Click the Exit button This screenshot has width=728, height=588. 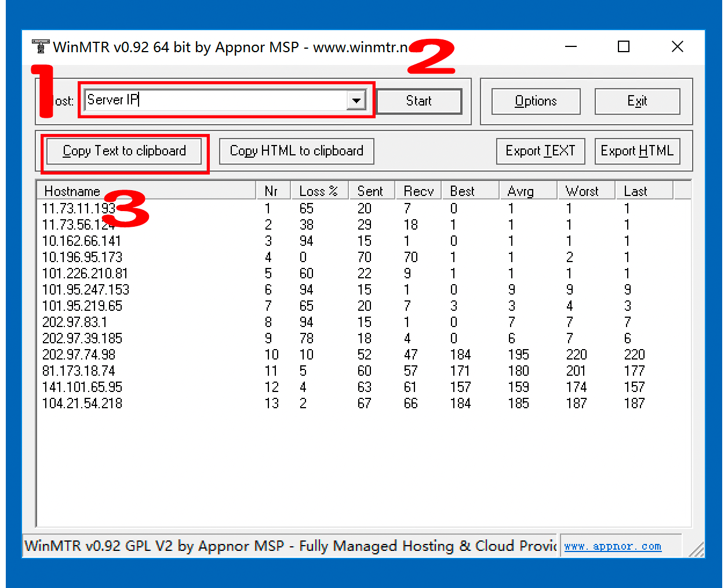[x=637, y=101]
